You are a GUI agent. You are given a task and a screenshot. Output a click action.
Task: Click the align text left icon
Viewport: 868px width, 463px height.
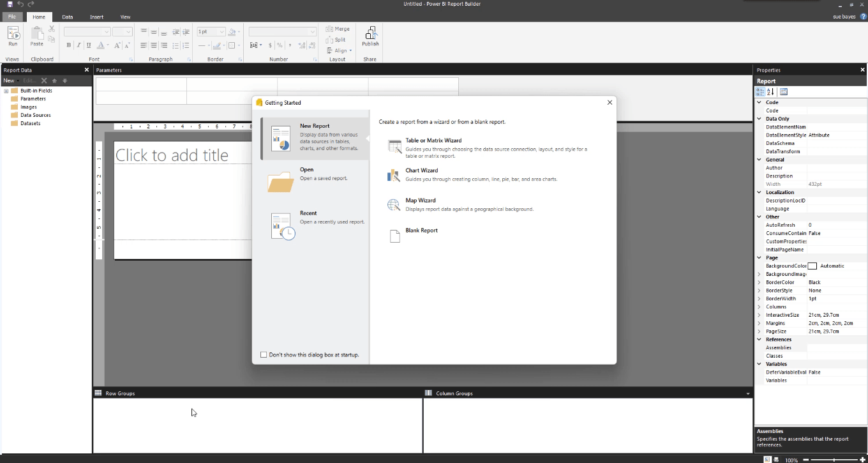point(144,45)
